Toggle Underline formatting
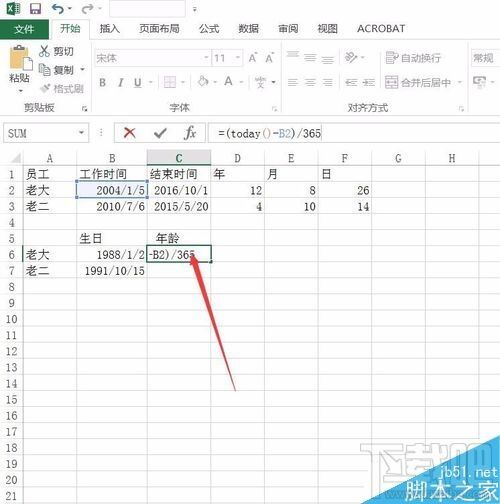The image size is (500, 504). tap(138, 82)
